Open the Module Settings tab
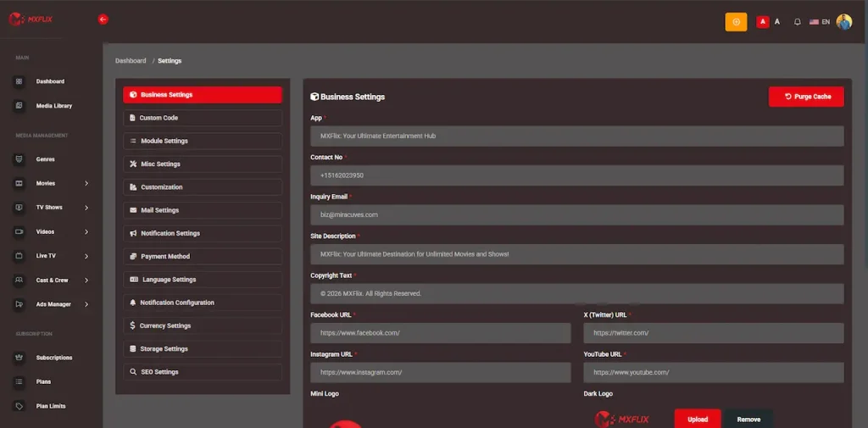 click(203, 141)
